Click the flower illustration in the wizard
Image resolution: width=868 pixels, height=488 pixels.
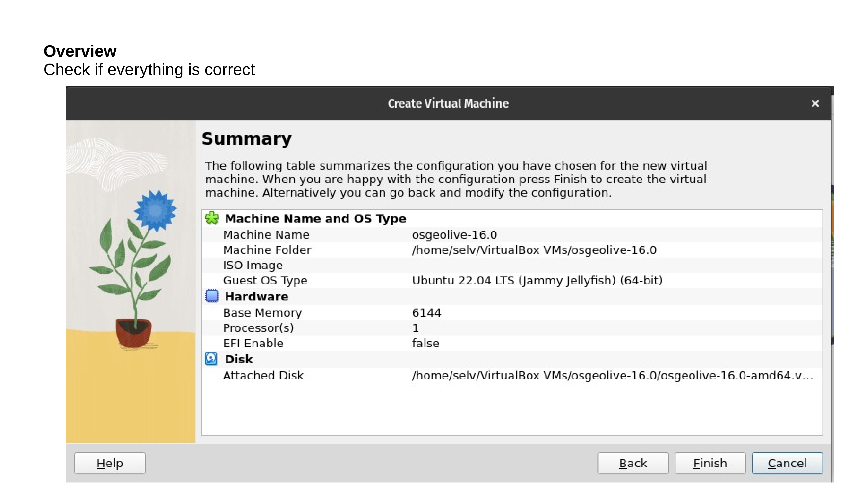pyautogui.click(x=131, y=282)
